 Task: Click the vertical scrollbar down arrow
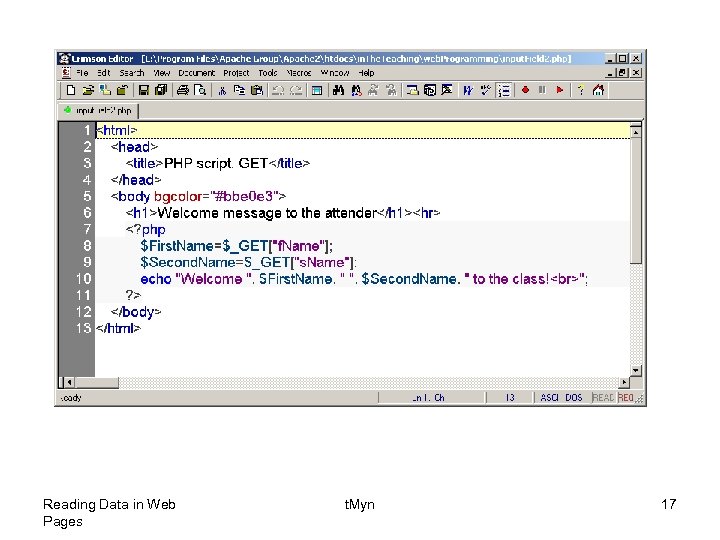[636, 370]
